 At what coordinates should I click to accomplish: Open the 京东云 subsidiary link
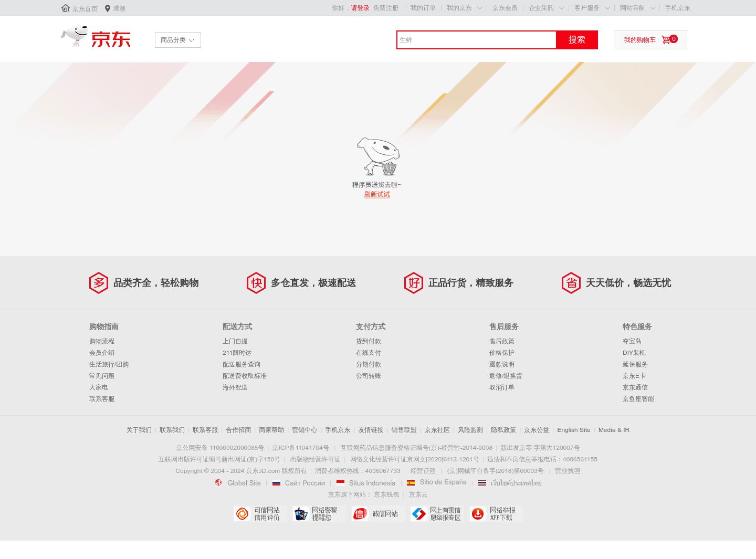[418, 494]
